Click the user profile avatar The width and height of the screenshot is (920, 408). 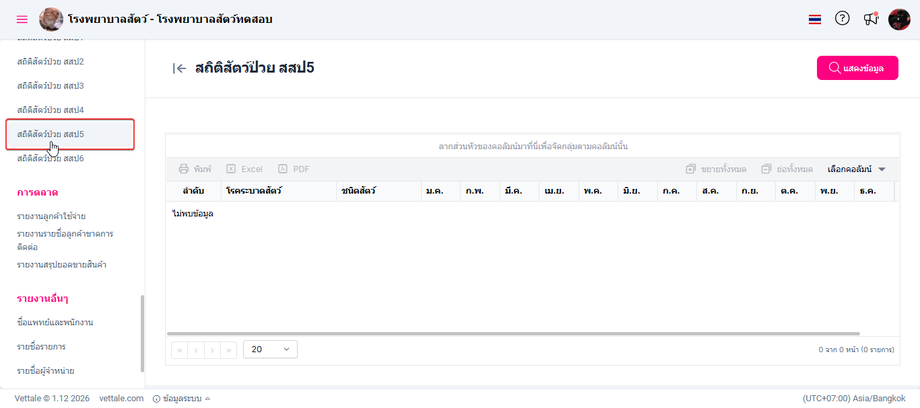(899, 19)
